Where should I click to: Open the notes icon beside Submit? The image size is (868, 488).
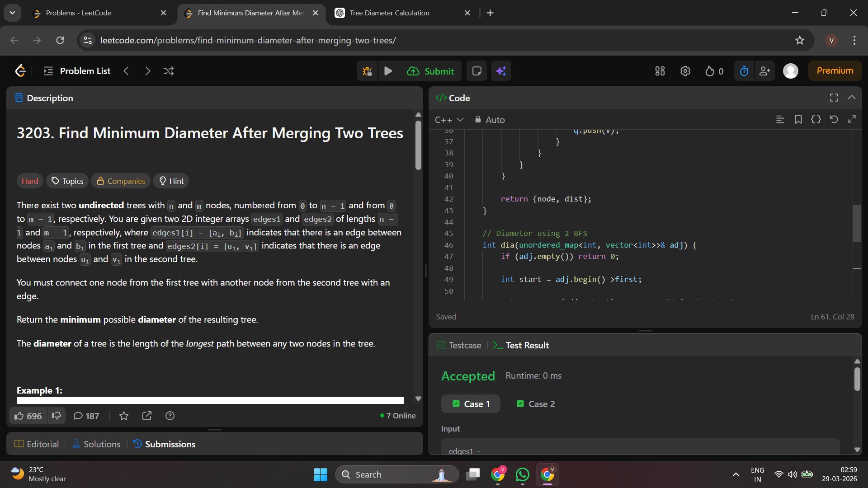click(x=476, y=71)
